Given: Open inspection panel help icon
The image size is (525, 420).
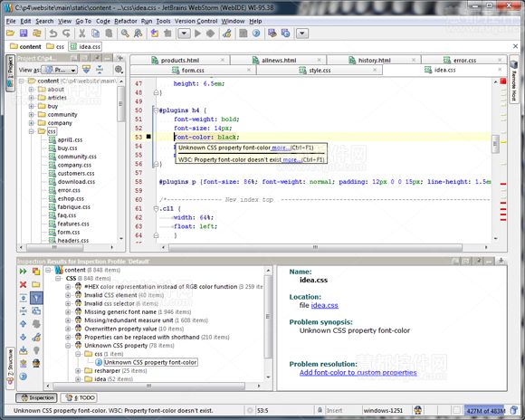Looking at the screenshot, I should (x=24, y=377).
